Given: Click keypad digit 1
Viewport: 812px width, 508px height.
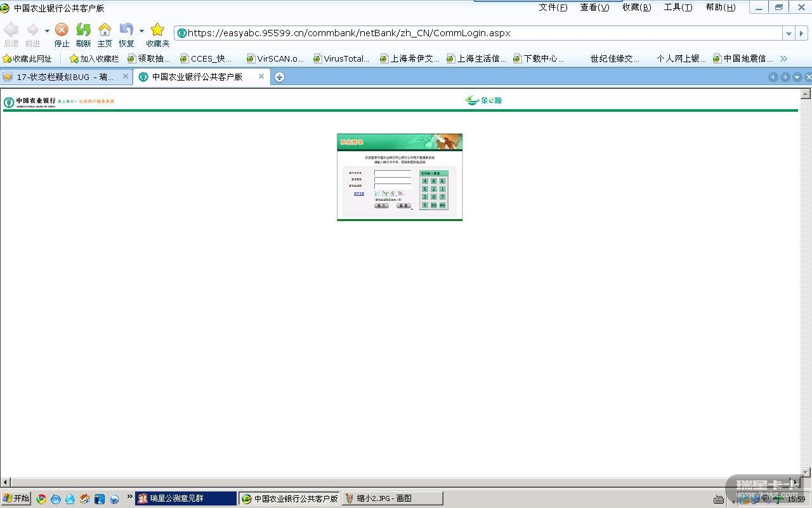Looking at the screenshot, I should [x=443, y=189].
